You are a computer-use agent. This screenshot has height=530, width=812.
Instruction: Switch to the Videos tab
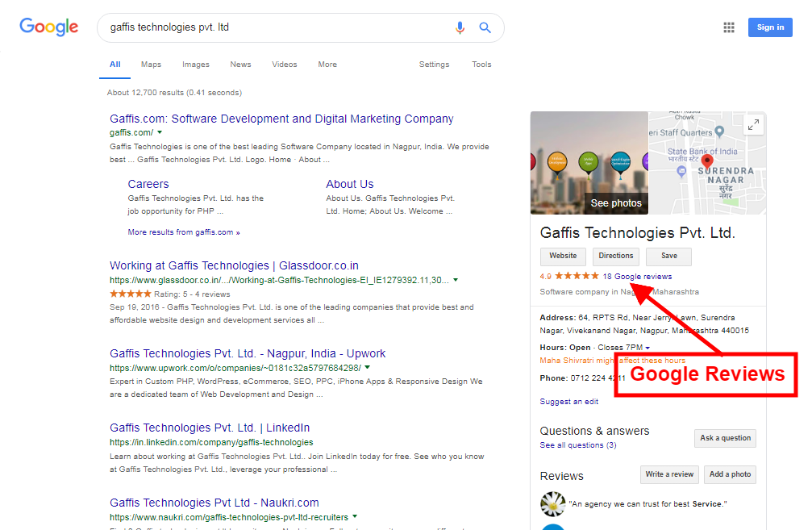[285, 65]
